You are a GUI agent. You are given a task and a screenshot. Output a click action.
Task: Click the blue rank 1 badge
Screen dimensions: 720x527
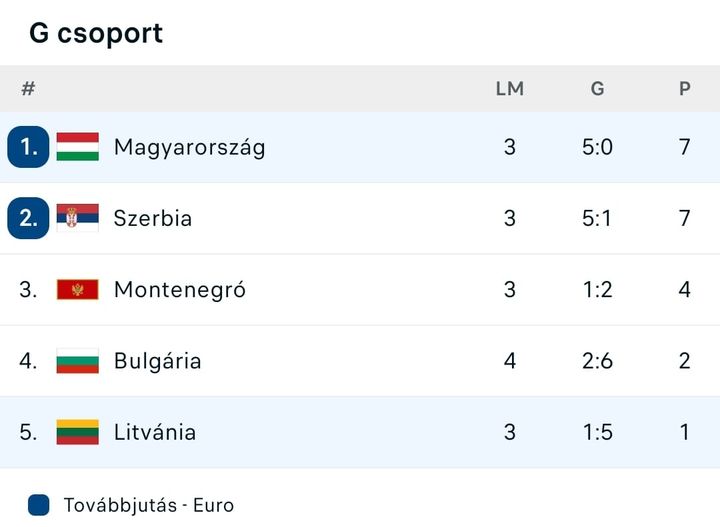[28, 147]
